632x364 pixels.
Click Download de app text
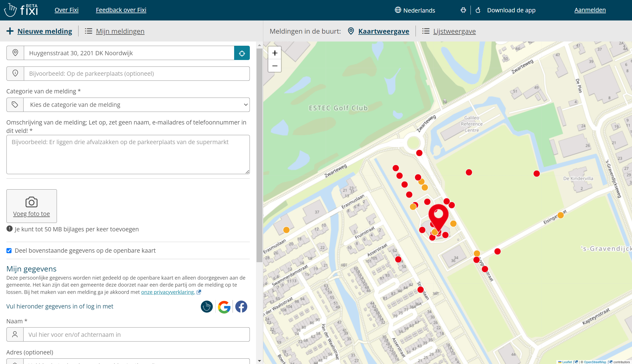click(511, 10)
